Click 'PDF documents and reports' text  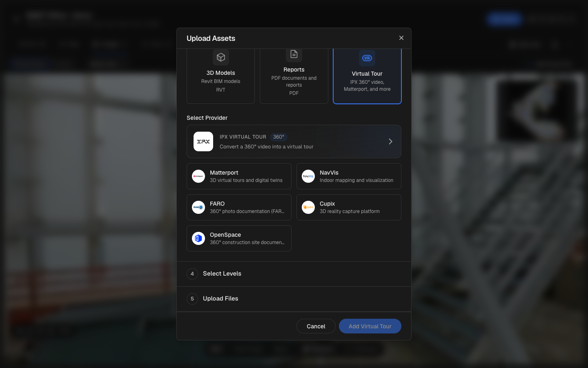coord(294,81)
